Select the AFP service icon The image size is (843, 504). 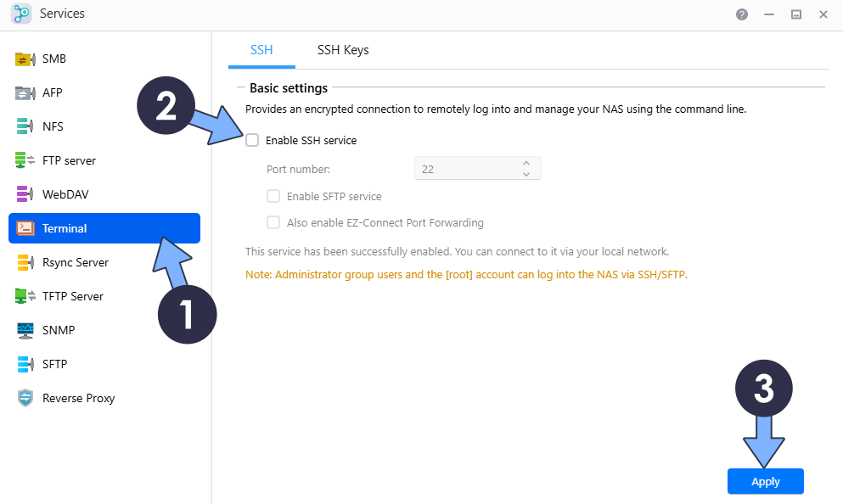25,93
